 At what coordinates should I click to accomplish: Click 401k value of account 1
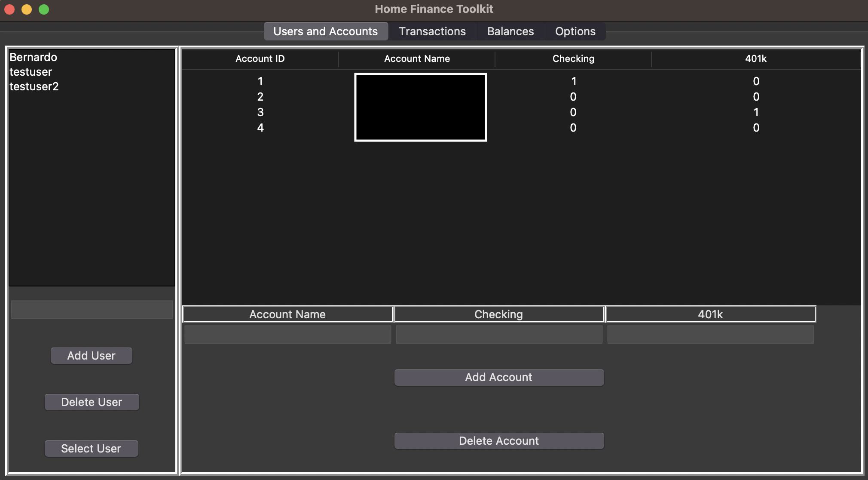pyautogui.click(x=756, y=81)
